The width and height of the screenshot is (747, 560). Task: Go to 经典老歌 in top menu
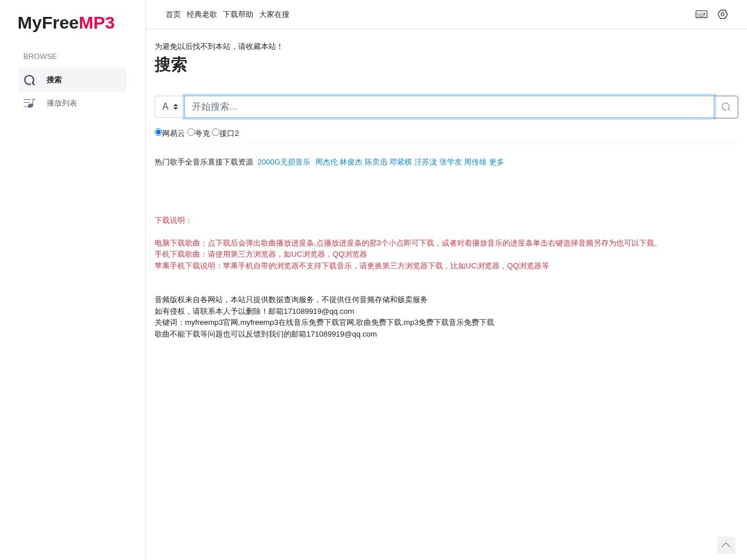point(202,15)
